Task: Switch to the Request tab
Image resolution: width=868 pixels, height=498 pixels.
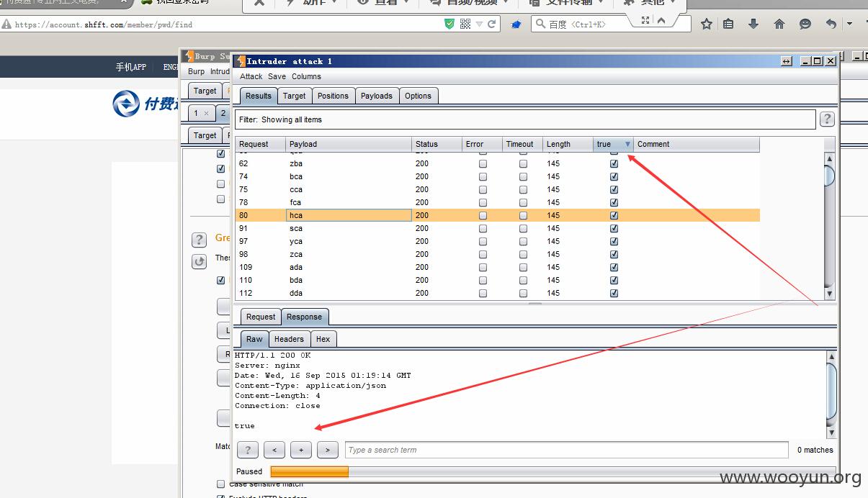Action: pyautogui.click(x=261, y=317)
